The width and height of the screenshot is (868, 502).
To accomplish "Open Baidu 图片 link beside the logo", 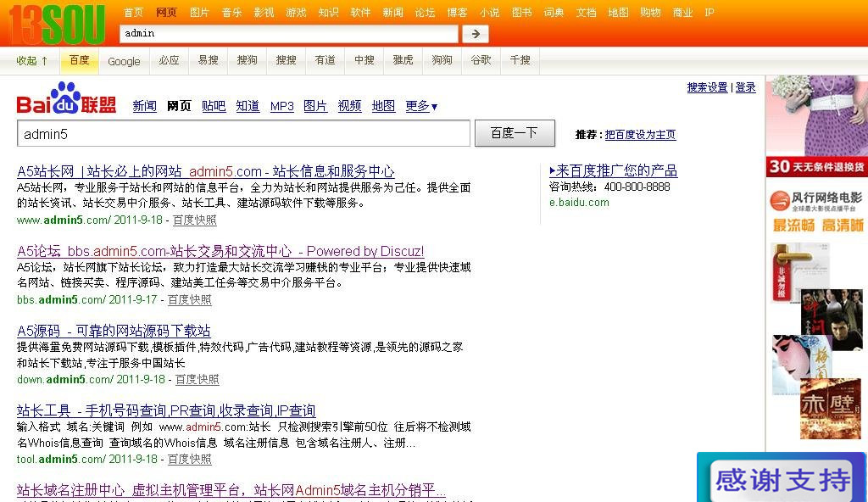I will (x=315, y=106).
